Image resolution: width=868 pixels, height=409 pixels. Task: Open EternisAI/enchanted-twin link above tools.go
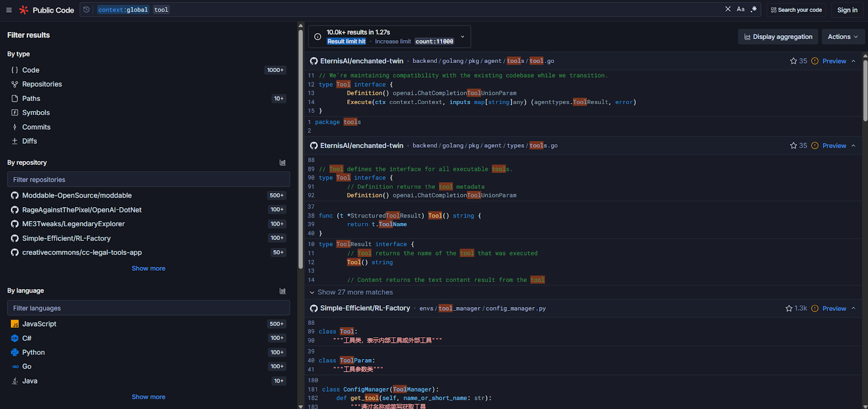(361, 145)
